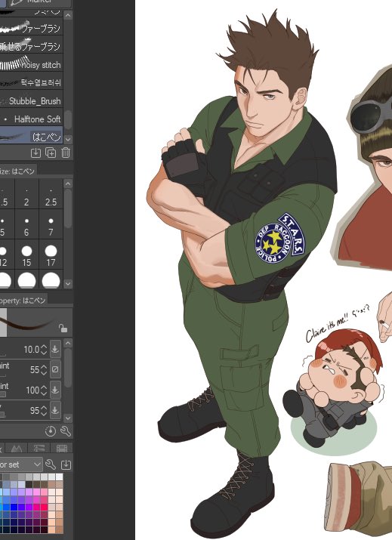The image size is (392, 540).
Task: Open the Marker tool group tab
Action: [x=39, y=3]
